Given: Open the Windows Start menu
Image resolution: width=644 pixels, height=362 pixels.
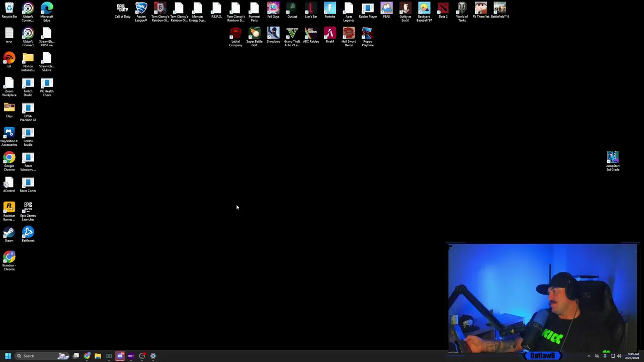Looking at the screenshot, I should [8, 356].
